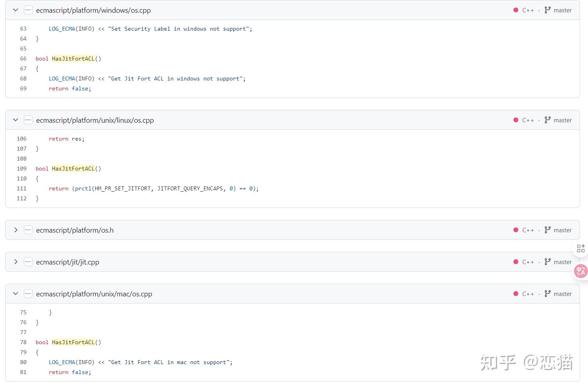Click highlighted HasJitFortACL on line 109

coord(73,169)
